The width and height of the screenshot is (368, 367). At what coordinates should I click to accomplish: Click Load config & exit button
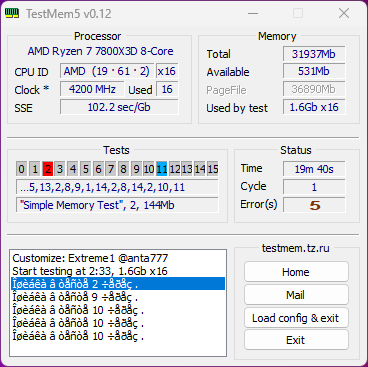296,318
